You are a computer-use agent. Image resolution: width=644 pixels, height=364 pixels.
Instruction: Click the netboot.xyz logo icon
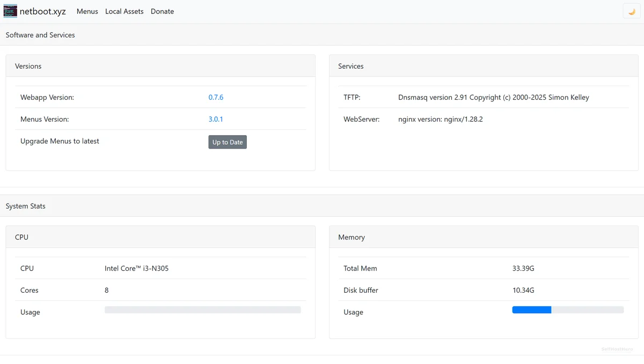point(10,11)
